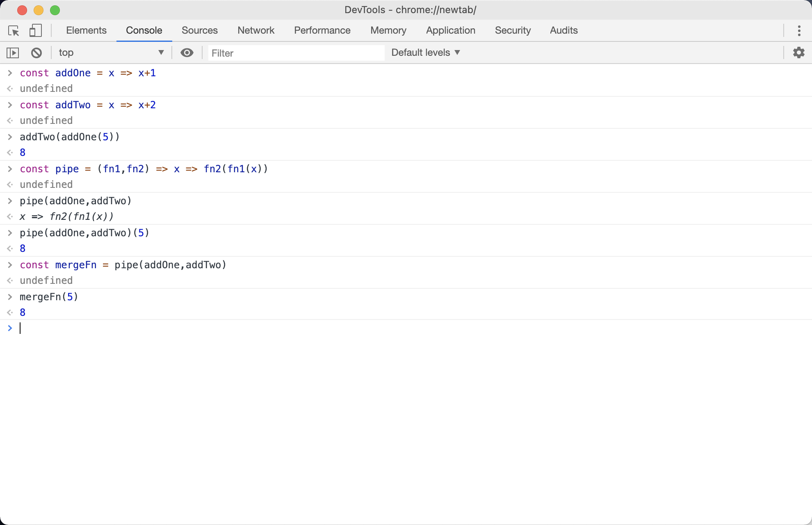812x525 pixels.
Task: Toggle the device toolbar icon
Action: (36, 31)
